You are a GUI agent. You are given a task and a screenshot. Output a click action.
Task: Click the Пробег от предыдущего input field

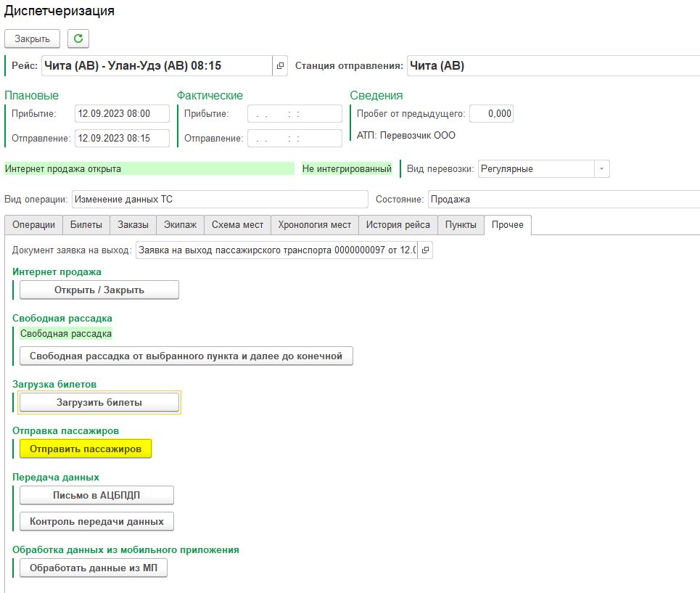[491, 114]
